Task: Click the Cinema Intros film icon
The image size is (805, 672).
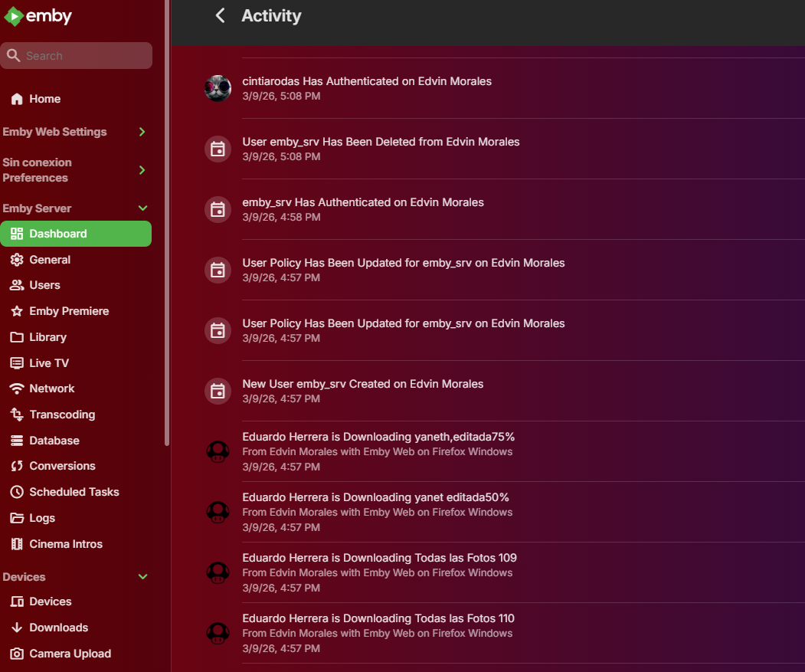Action: coord(17,544)
